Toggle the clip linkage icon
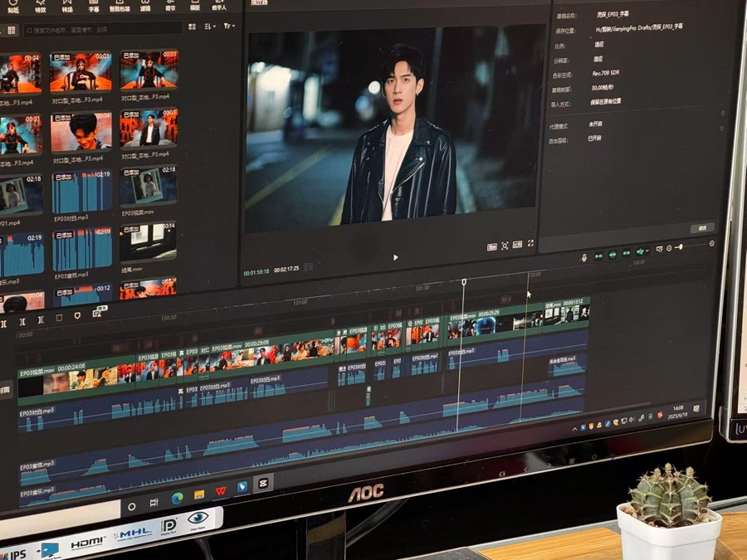 [627, 253]
